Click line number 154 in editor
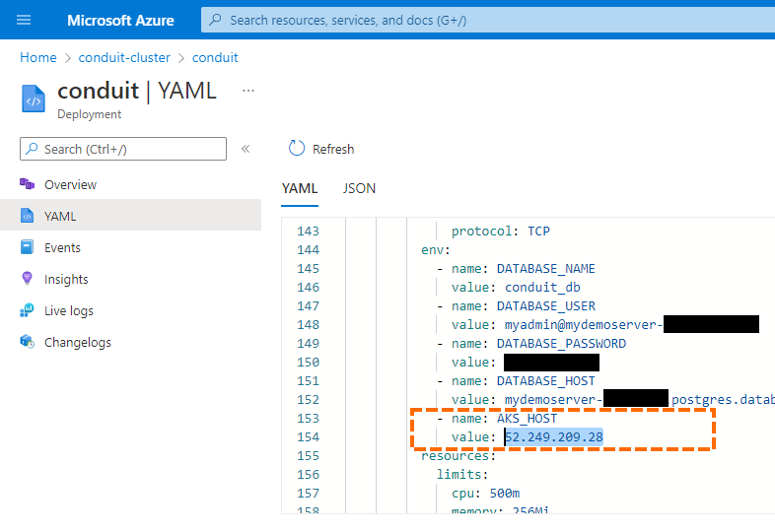Image resolution: width=775 pixels, height=532 pixels. [x=308, y=437]
